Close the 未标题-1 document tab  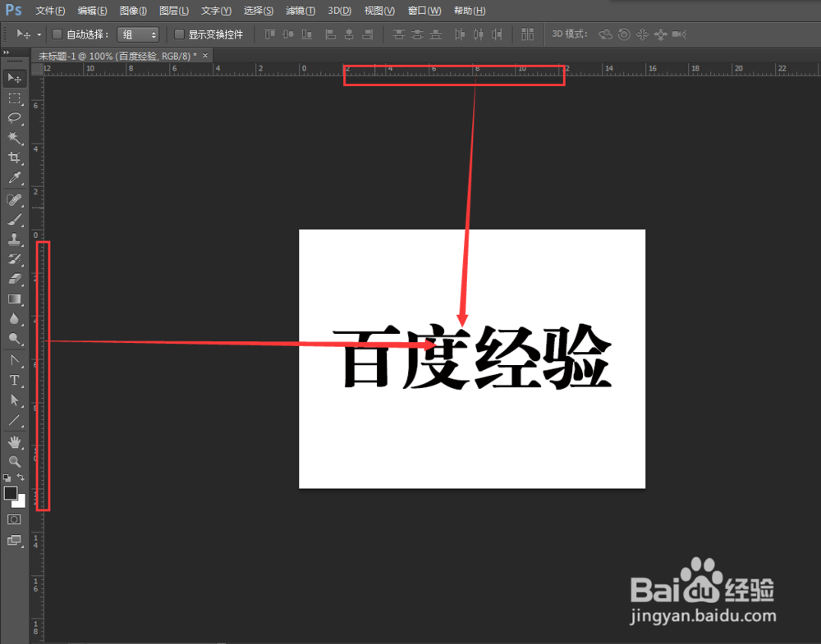click(x=205, y=55)
